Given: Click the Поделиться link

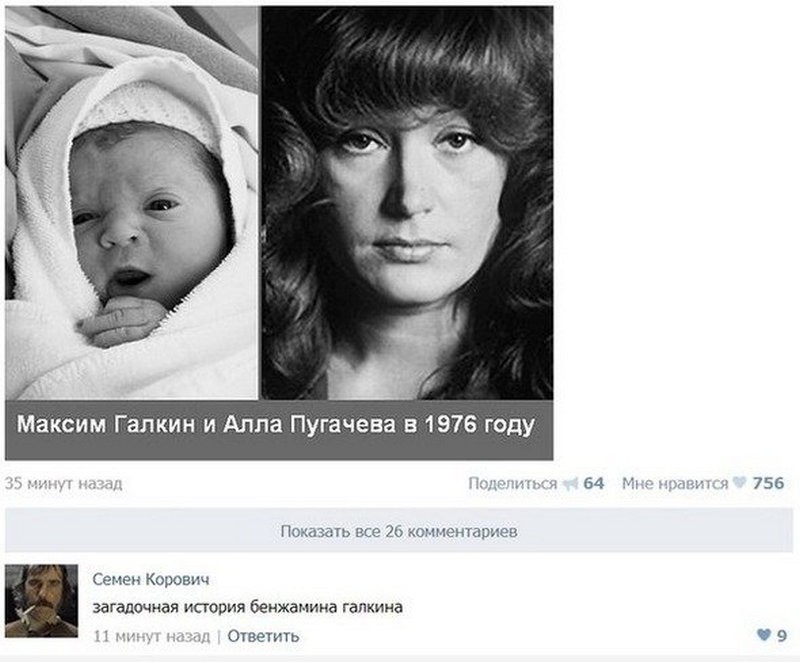Looking at the screenshot, I should point(512,483).
